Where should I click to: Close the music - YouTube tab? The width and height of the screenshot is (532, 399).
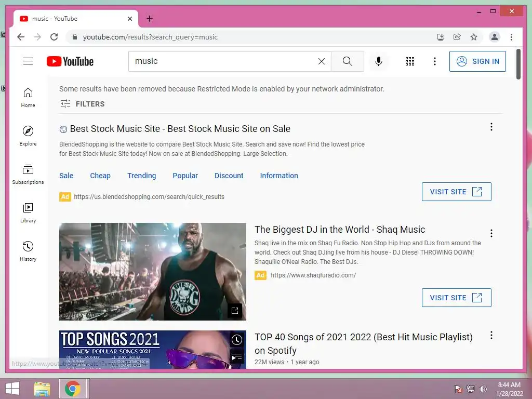(x=129, y=19)
